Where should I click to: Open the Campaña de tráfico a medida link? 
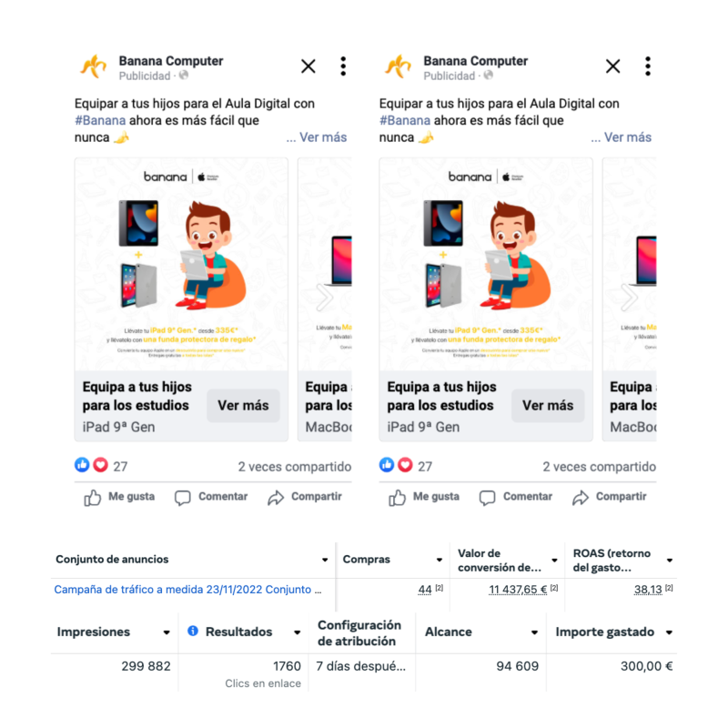click(187, 590)
